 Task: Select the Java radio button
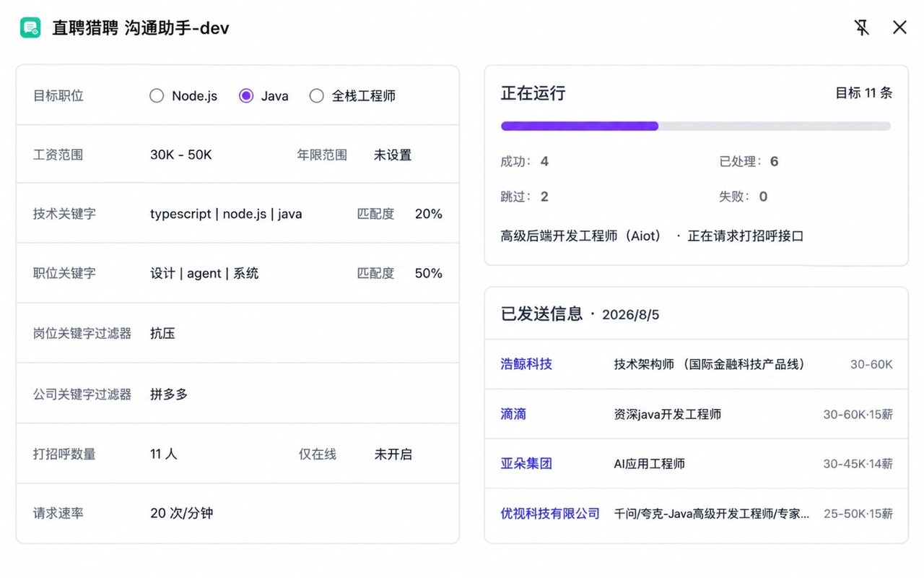(x=246, y=95)
